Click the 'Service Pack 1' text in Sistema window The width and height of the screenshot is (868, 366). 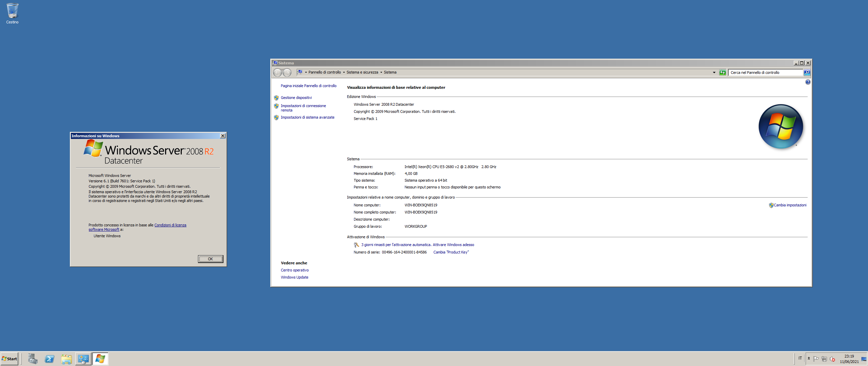pyautogui.click(x=366, y=119)
